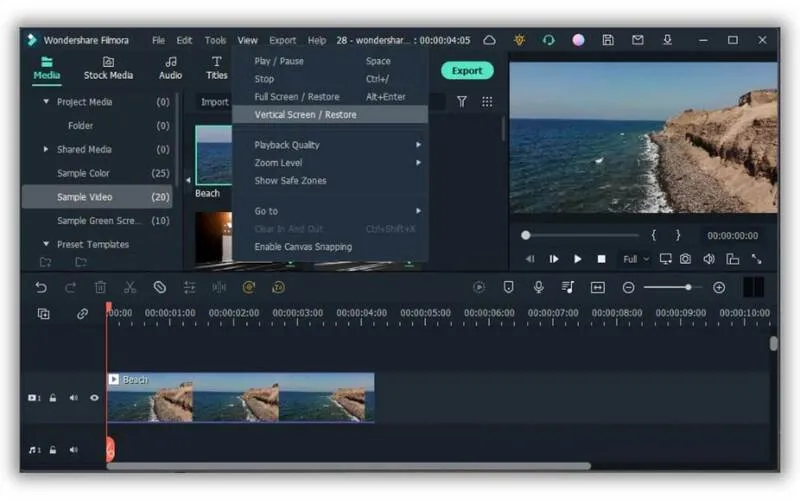Select the scissors split tool
Image resolution: width=800 pixels, height=500 pixels.
pyautogui.click(x=130, y=287)
